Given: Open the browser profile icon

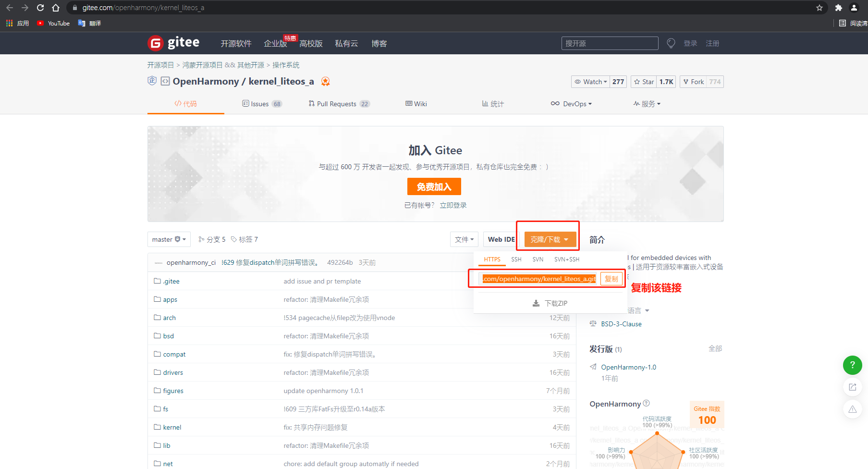Looking at the screenshot, I should click(x=854, y=8).
